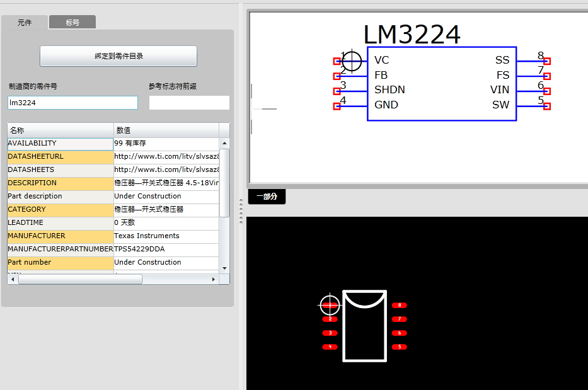
Task: Click footprint pad 1 with origin crosshair
Action: coord(330,305)
